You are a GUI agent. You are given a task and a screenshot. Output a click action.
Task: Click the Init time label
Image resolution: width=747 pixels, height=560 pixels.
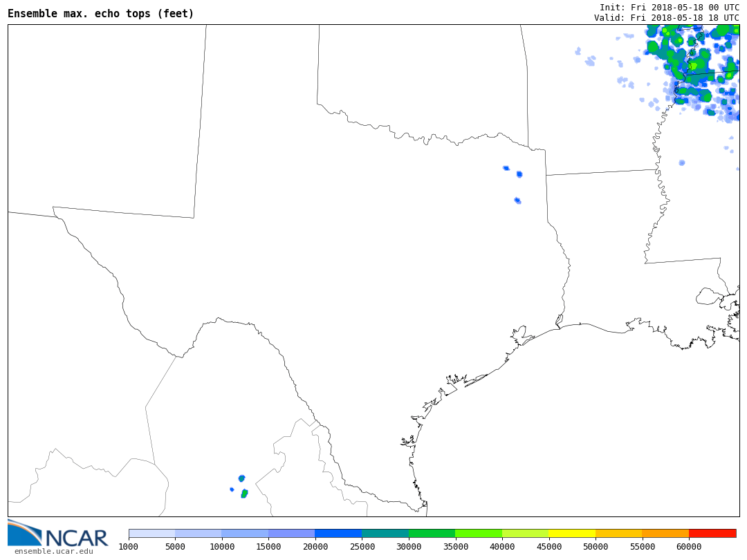coord(669,8)
